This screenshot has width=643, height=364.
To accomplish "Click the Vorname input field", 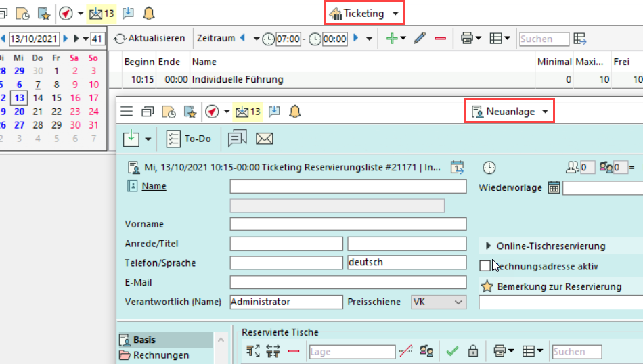I will [x=348, y=224].
